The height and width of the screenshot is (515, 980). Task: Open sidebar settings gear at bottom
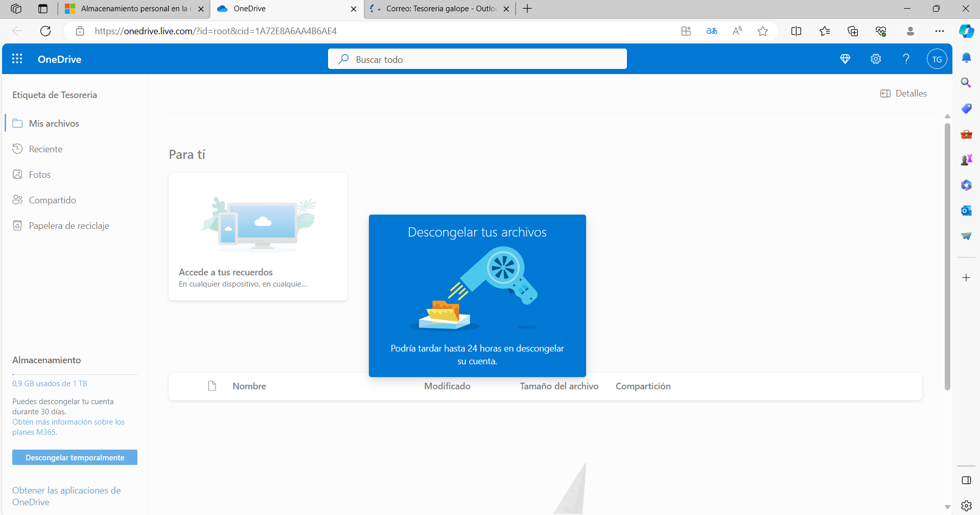(x=966, y=506)
